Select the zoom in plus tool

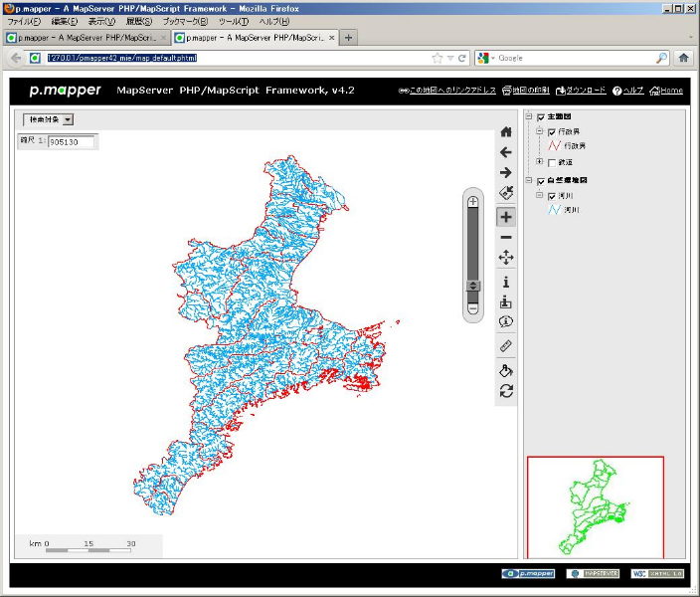click(x=506, y=217)
